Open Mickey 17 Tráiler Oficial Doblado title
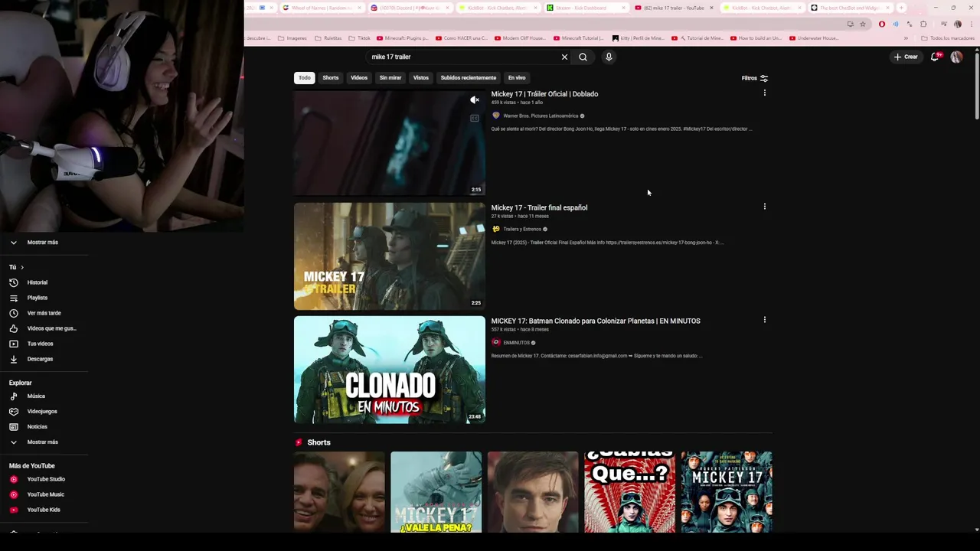Viewport: 980px width, 551px height. (544, 94)
